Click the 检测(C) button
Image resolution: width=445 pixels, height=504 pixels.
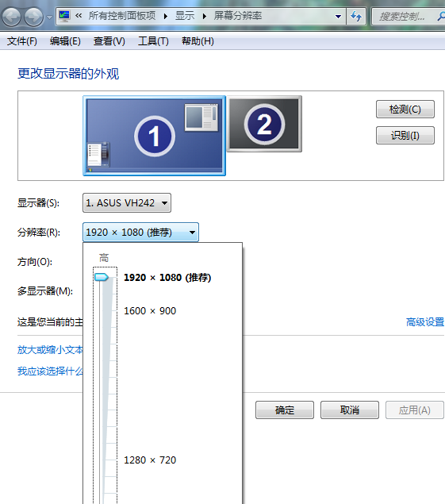pos(405,110)
